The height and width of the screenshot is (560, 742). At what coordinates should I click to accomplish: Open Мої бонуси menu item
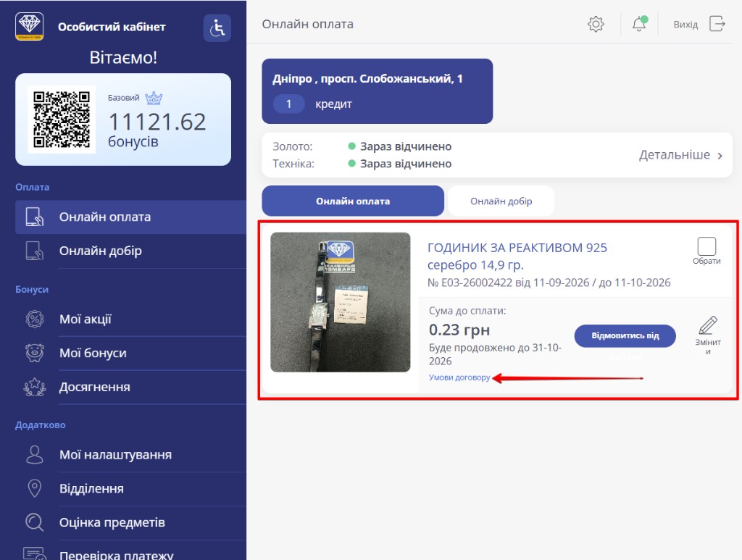(130, 353)
